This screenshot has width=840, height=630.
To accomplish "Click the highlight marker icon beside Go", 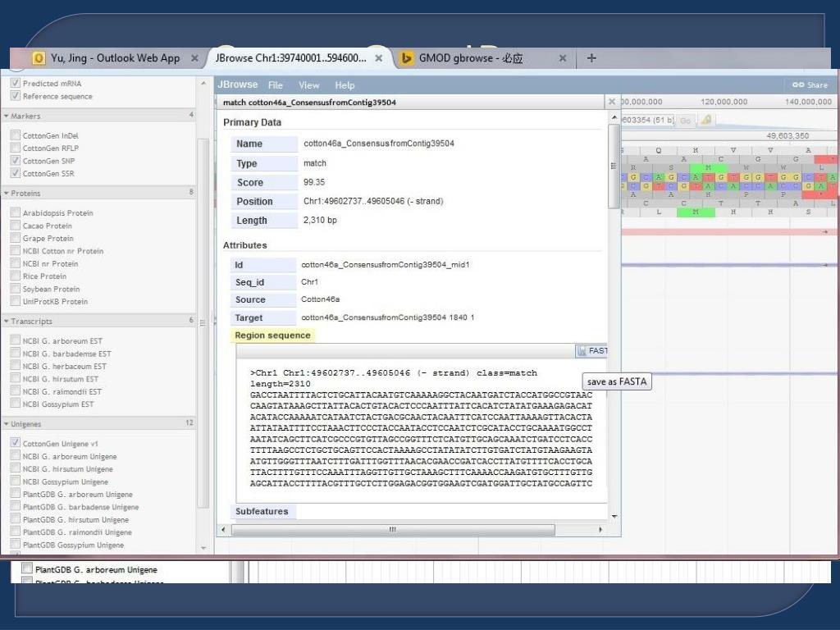I will (706, 120).
